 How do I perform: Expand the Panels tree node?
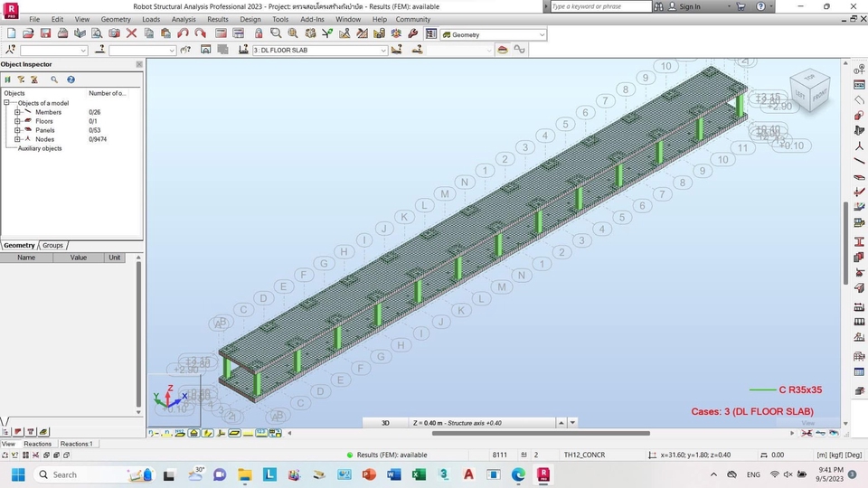[x=17, y=130]
